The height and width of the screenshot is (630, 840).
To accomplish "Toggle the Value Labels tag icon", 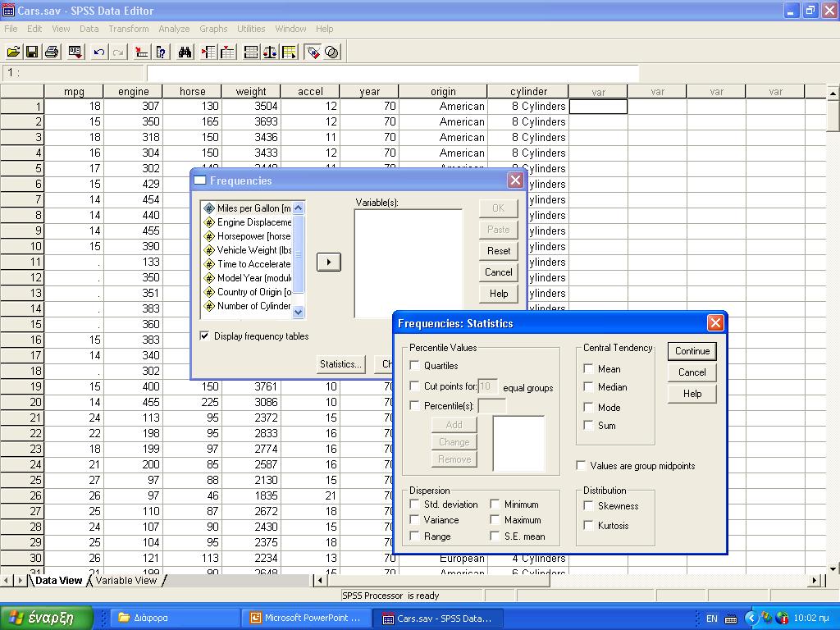I will click(313, 52).
